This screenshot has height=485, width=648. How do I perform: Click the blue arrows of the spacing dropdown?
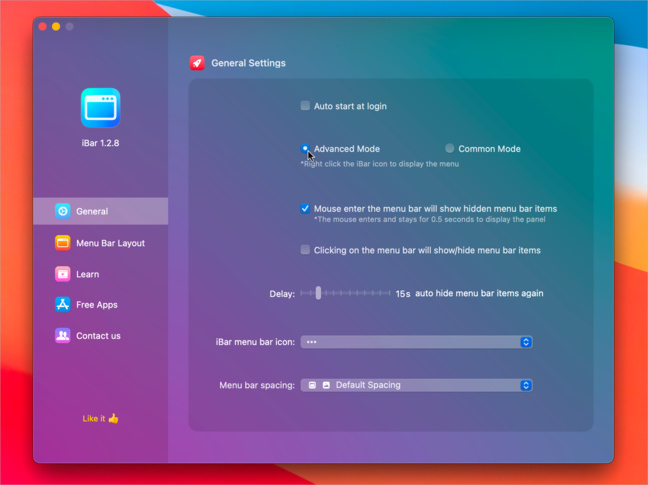point(526,385)
